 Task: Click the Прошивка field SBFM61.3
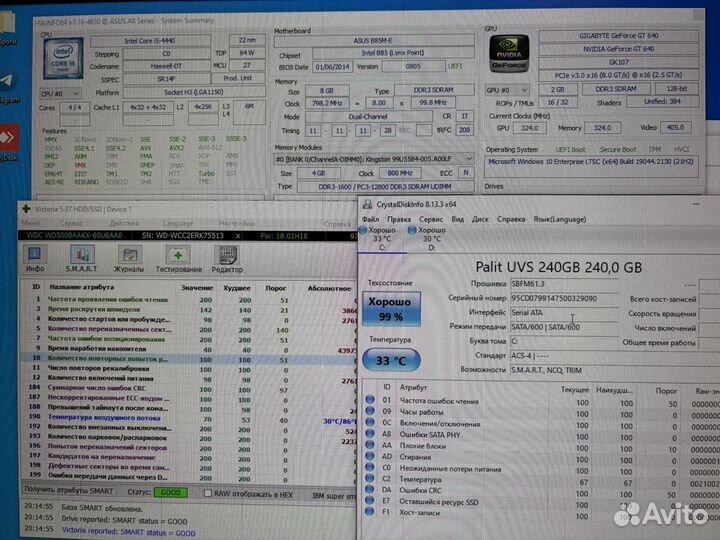[x=564, y=284]
